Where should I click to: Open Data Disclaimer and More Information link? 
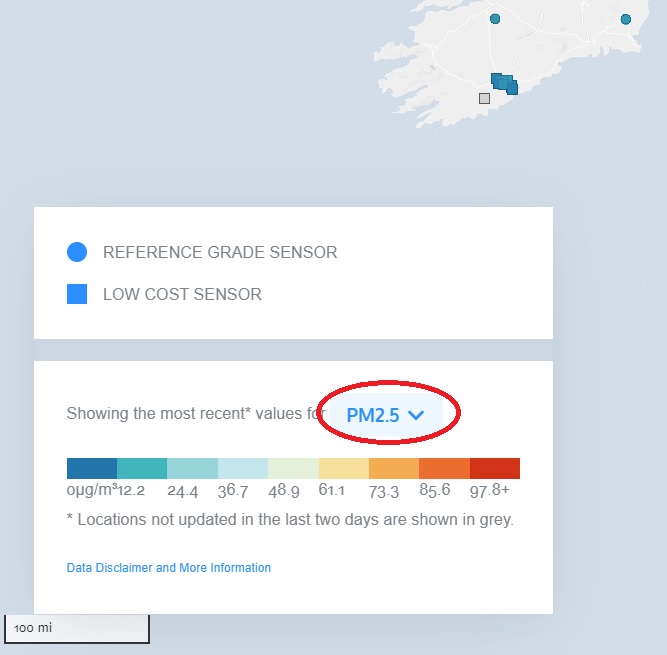click(169, 568)
